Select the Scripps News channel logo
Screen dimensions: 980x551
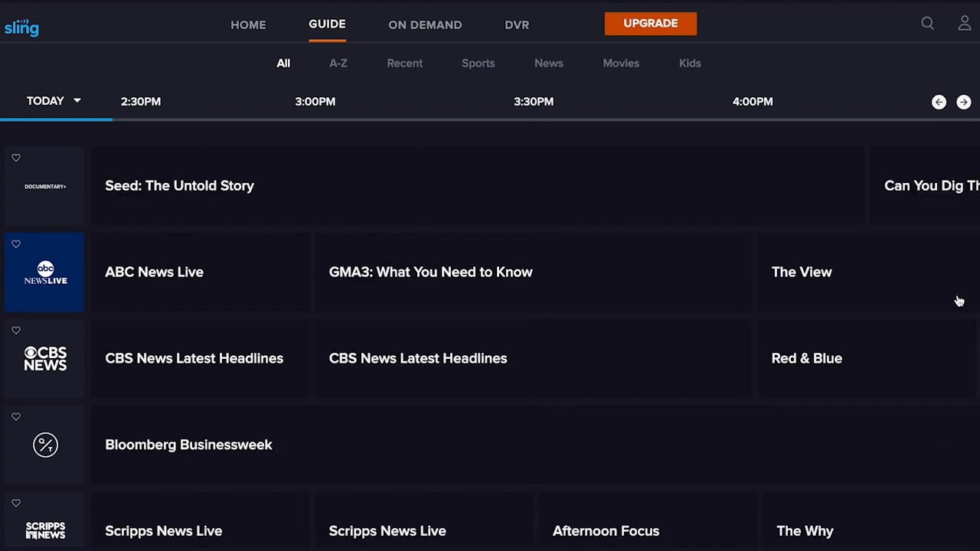coord(44,528)
